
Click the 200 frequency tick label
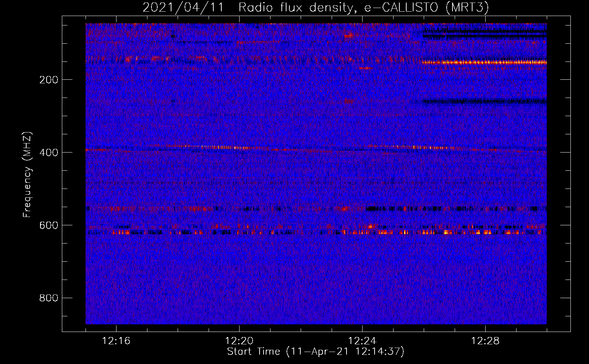[x=49, y=80]
